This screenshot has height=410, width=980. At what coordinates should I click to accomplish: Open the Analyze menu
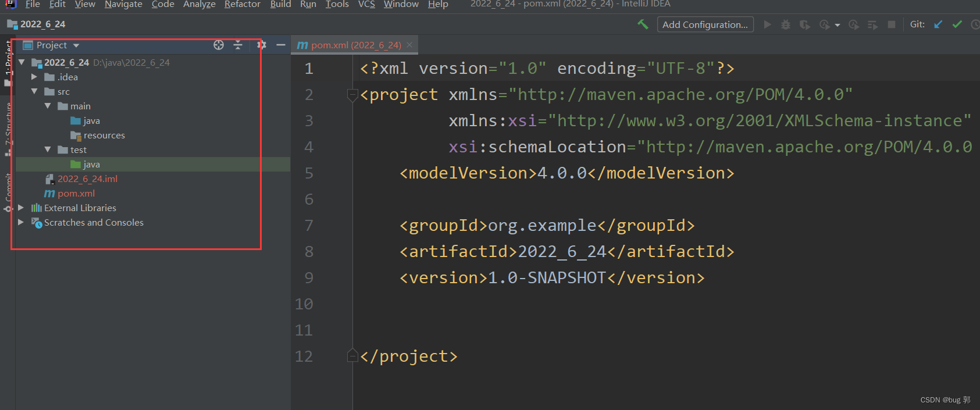click(x=199, y=5)
